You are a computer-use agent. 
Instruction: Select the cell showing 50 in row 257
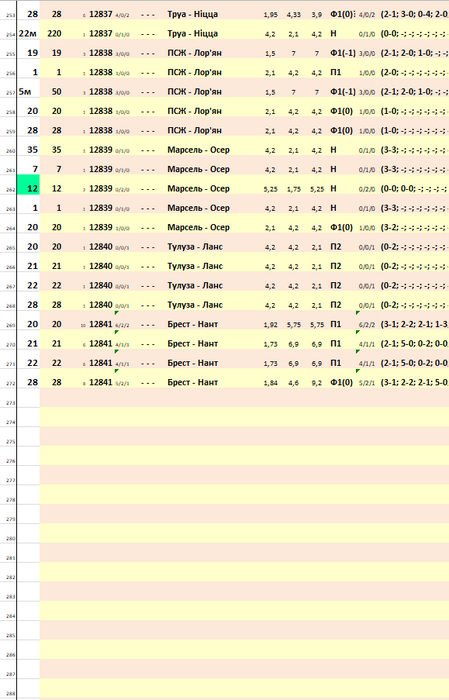[56, 92]
